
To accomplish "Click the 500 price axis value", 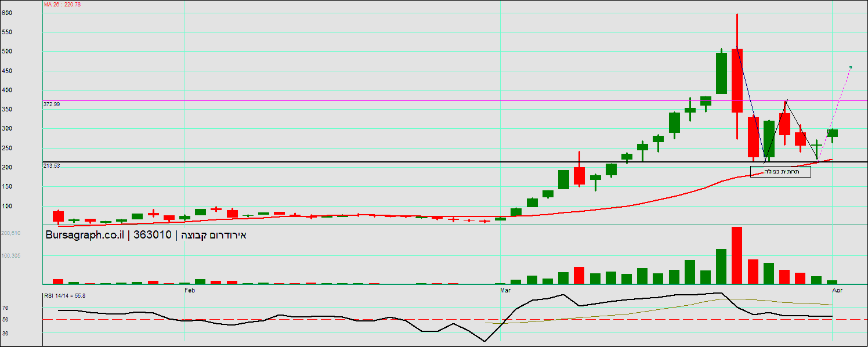I will coord(7,51).
